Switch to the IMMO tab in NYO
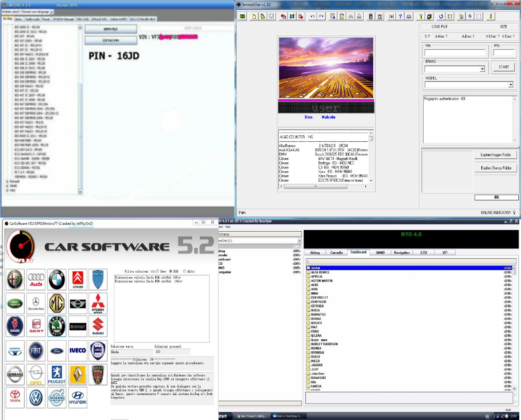Screen dimensions: 521x420 tap(380, 253)
